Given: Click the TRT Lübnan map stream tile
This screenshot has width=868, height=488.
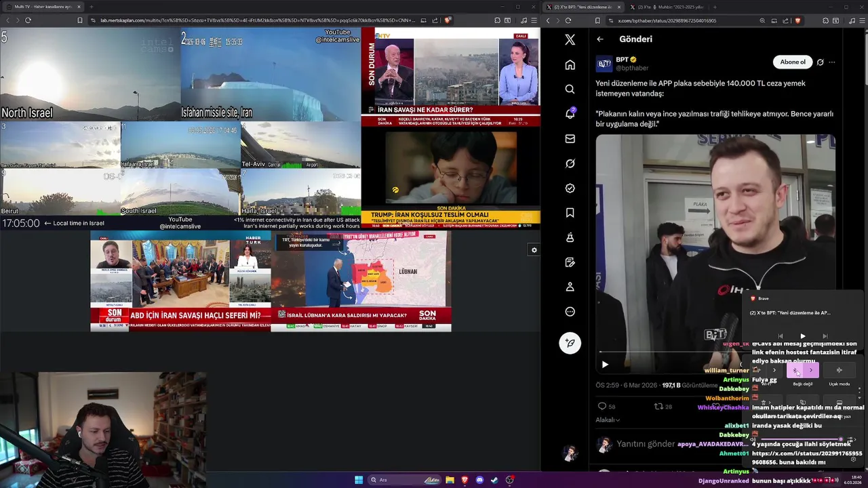Looking at the screenshot, I should (x=361, y=281).
